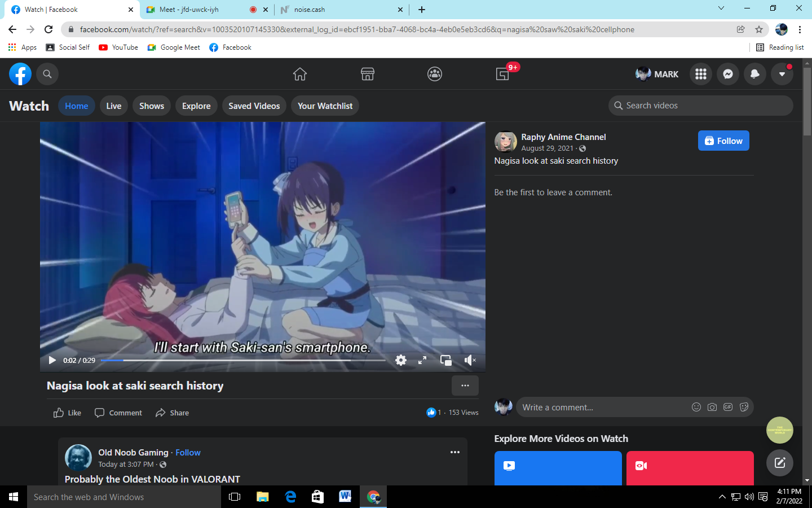The height and width of the screenshot is (508, 812).
Task: Open the blue video card under Explore
Action: tap(558, 468)
